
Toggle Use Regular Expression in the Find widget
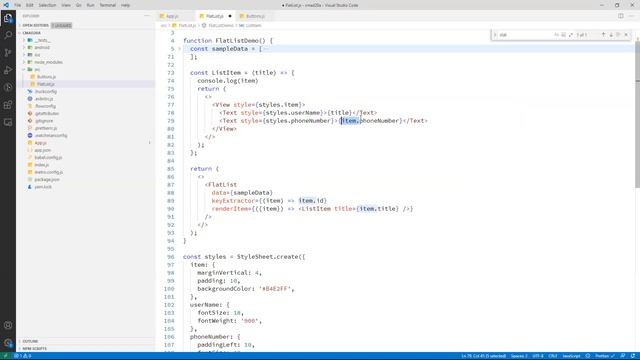tap(571, 35)
